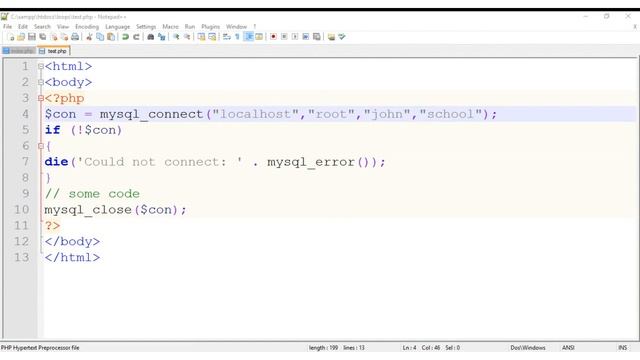The image size is (640, 360).
Task: Open the Edit menu
Action: click(23, 27)
